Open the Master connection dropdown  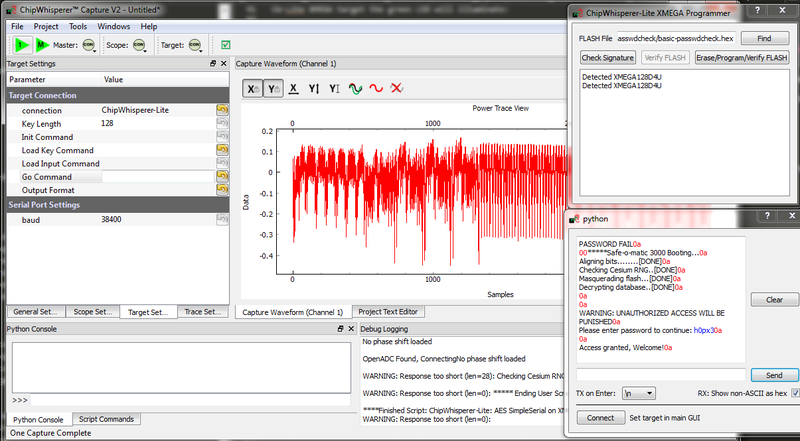(90, 45)
